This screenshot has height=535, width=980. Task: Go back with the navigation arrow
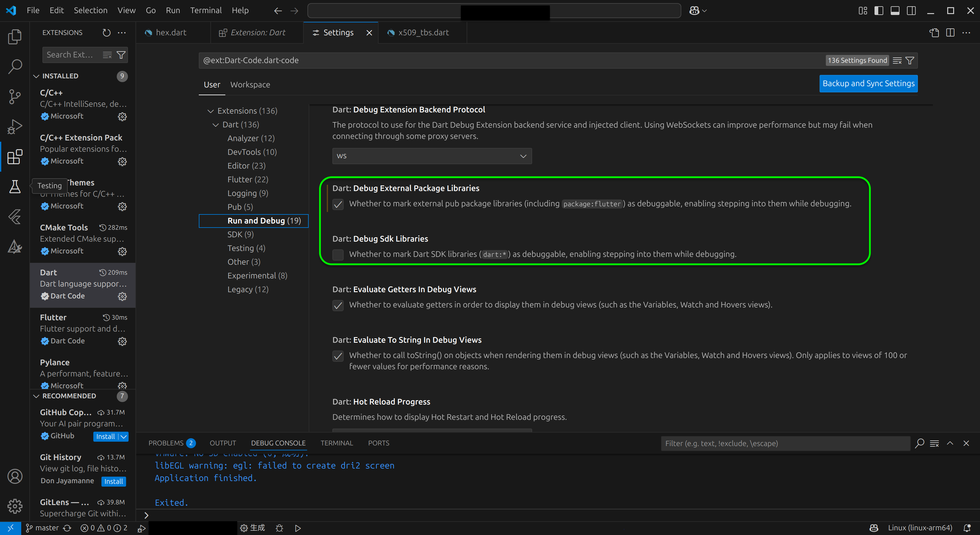278,11
